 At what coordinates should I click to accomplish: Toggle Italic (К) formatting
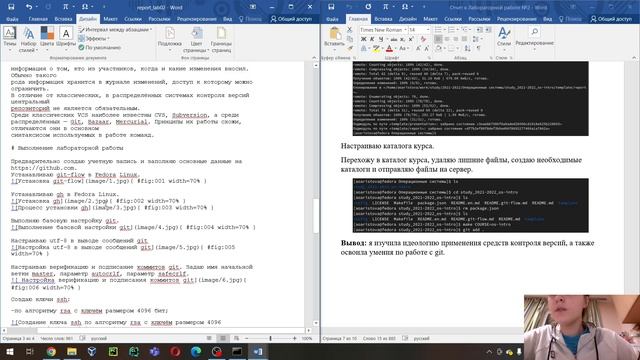click(372, 39)
